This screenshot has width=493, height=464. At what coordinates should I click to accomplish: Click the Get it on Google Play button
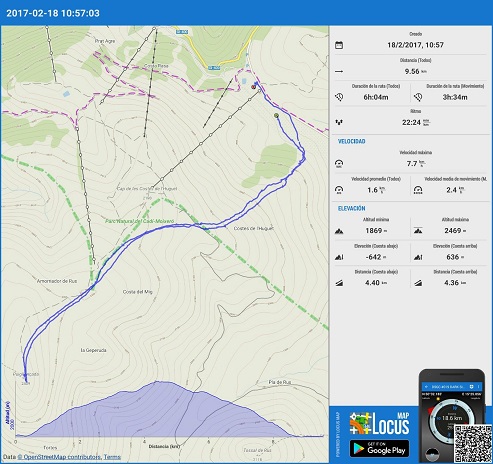coord(379,448)
